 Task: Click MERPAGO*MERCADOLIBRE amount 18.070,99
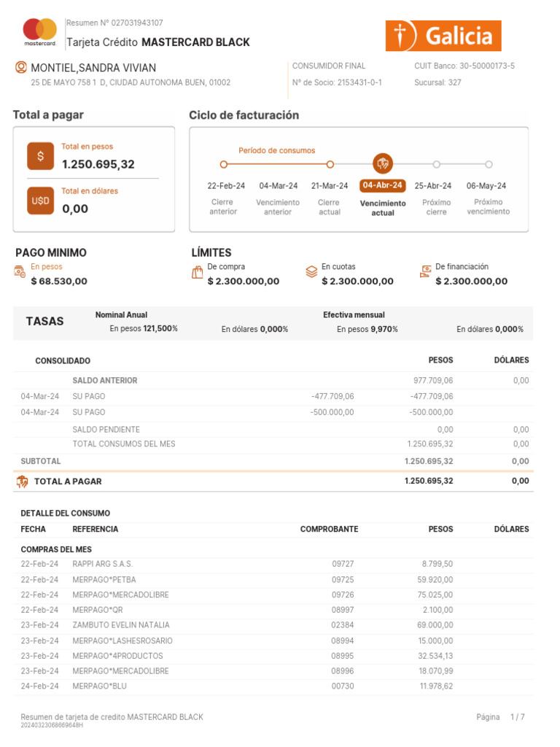coord(436,671)
